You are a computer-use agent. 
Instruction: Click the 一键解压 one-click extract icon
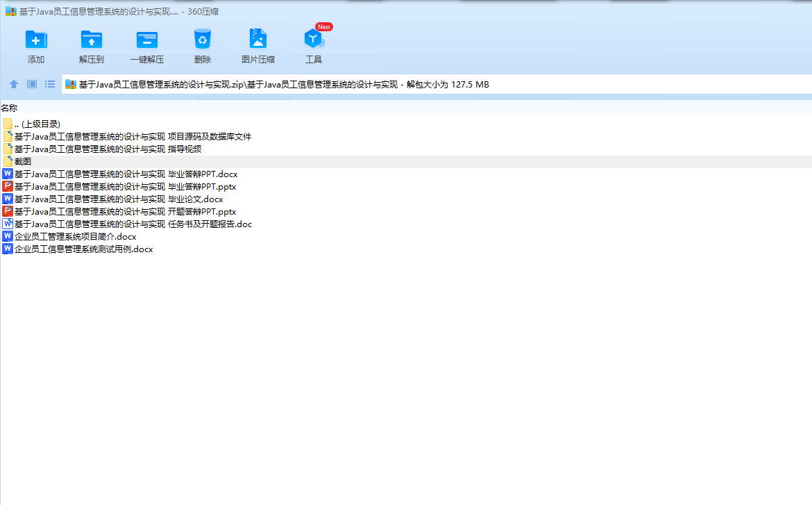[147, 40]
